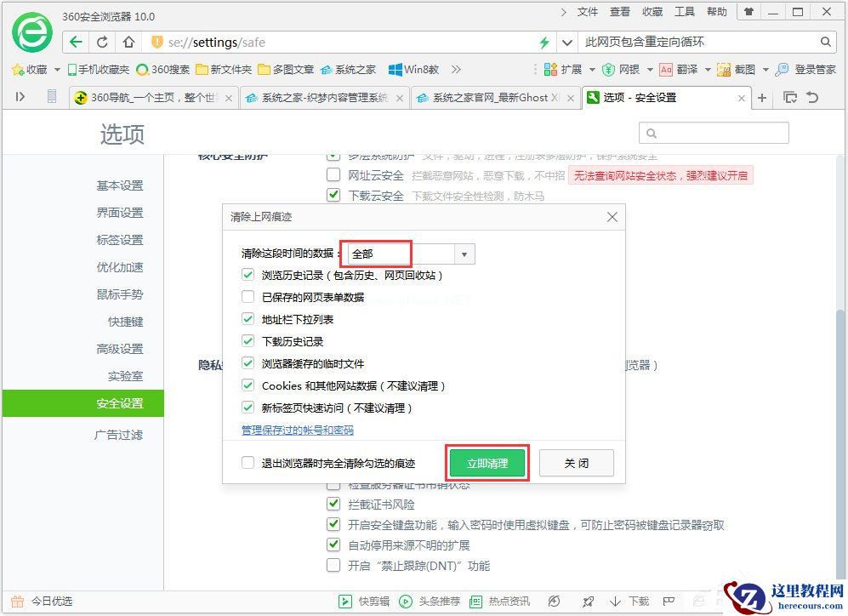
Task: Check 退出浏览器时完全清除勾选的痕迹
Action: [248, 462]
